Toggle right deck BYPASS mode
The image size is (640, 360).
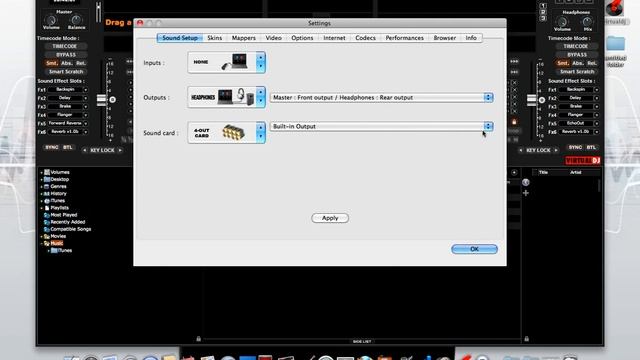click(x=576, y=55)
